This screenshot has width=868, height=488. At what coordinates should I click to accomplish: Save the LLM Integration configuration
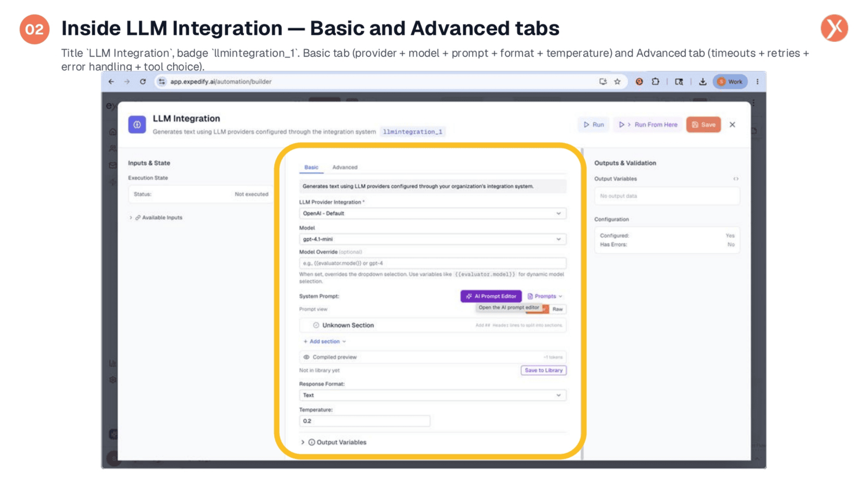pos(704,125)
